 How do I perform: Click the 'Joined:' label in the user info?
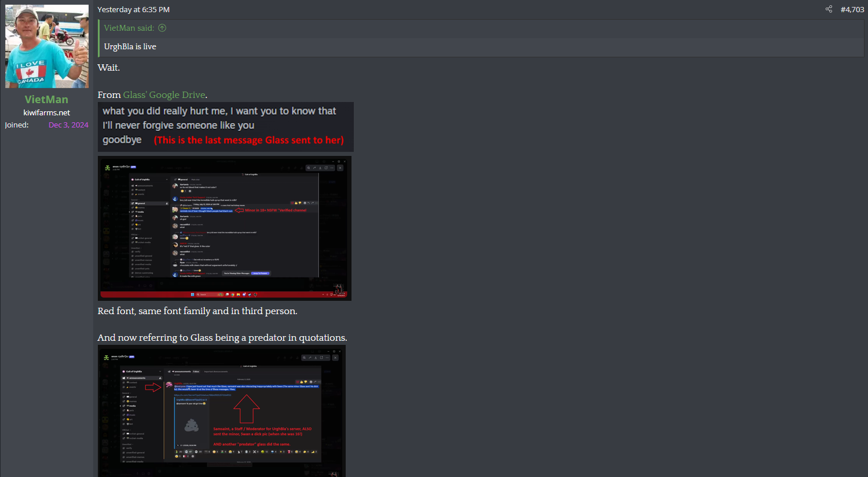pos(17,125)
